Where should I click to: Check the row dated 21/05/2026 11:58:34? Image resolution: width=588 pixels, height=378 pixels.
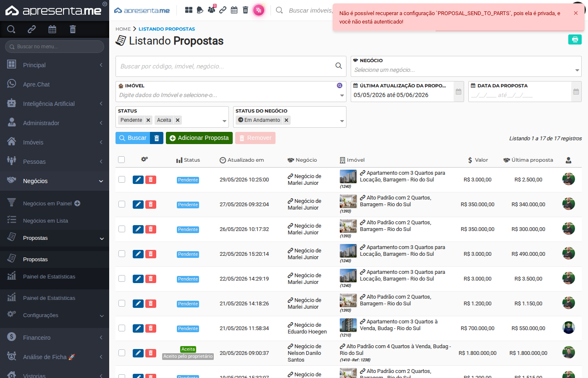click(x=122, y=328)
